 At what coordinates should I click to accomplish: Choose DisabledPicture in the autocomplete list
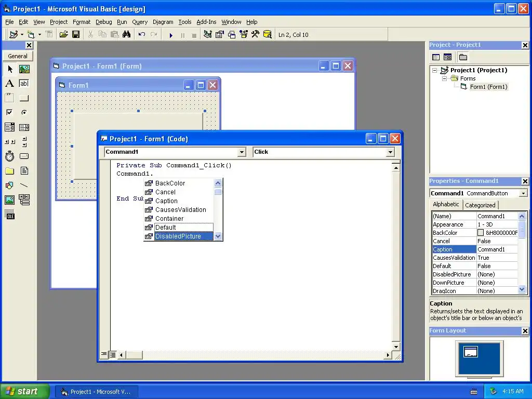(179, 236)
